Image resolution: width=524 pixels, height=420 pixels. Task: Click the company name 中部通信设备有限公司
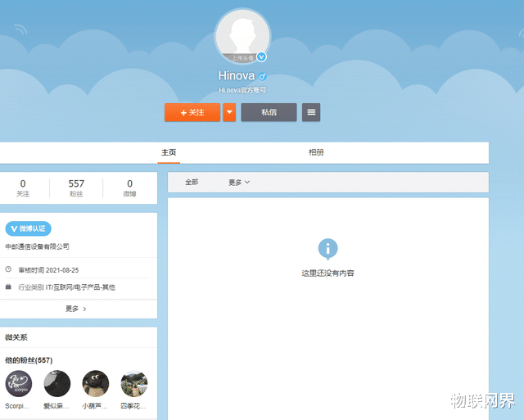pos(37,246)
